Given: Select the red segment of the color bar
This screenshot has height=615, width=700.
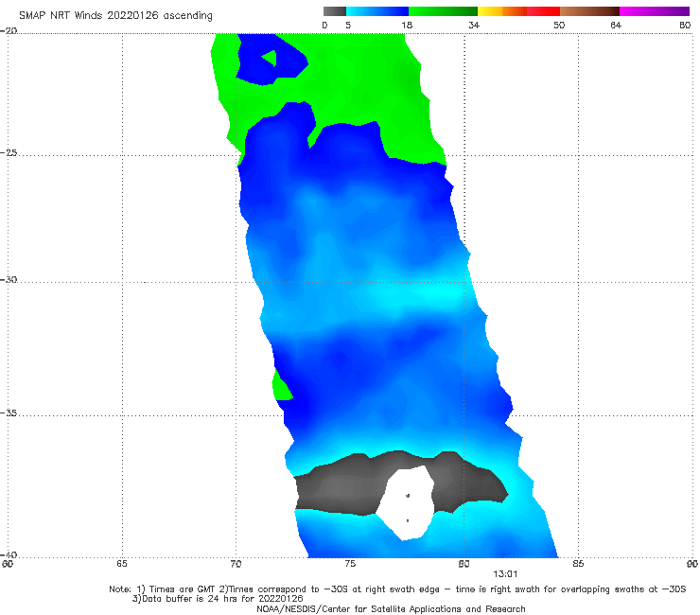Looking at the screenshot, I should point(543,11).
